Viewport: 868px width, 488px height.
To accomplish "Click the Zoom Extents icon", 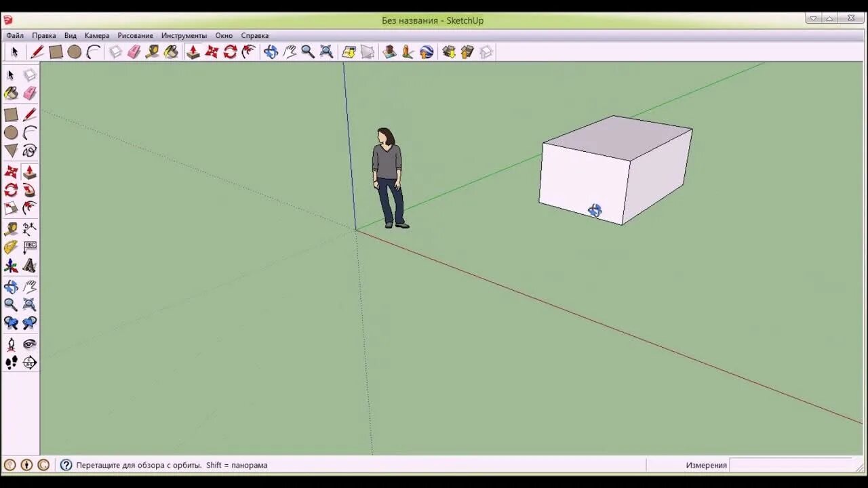I will click(x=326, y=52).
